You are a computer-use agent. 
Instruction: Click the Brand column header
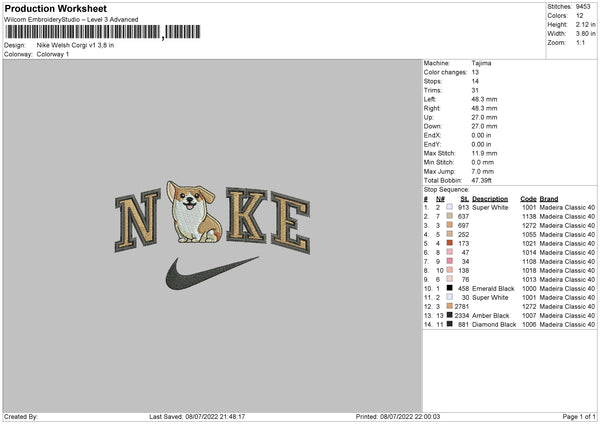(x=549, y=199)
